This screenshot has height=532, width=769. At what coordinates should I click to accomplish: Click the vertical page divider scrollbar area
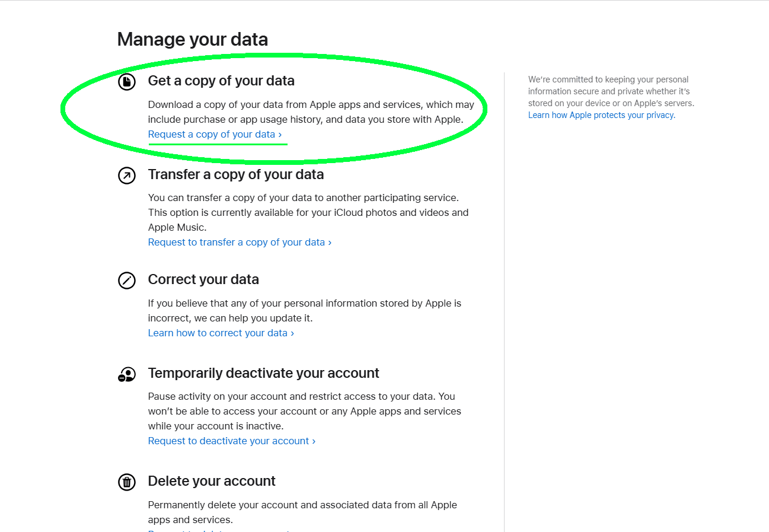[x=505, y=267]
